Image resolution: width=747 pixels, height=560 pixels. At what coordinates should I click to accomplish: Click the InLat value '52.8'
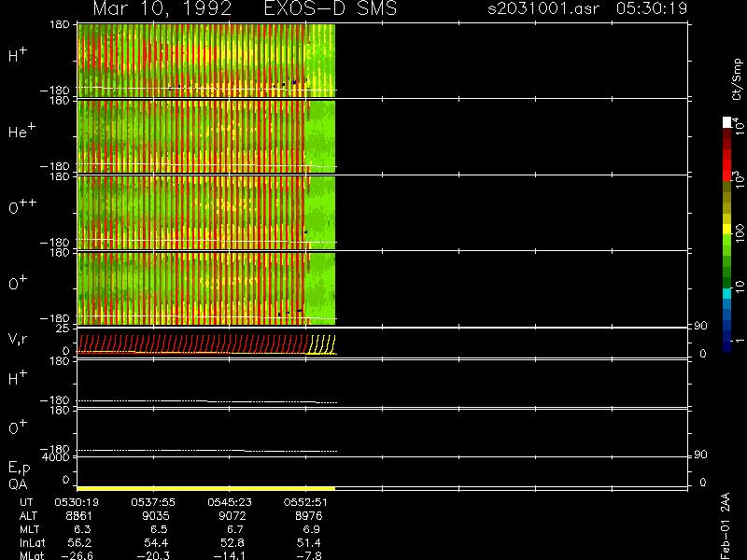coord(233,543)
